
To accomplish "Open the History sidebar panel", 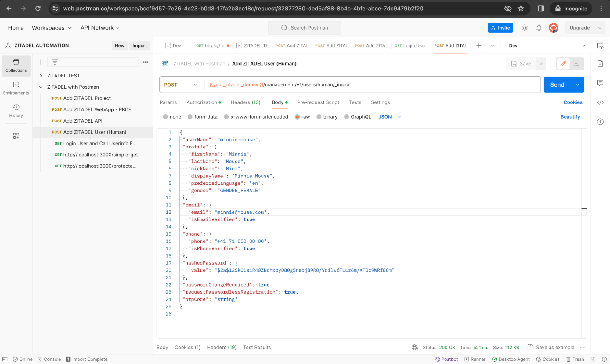I will [x=16, y=111].
